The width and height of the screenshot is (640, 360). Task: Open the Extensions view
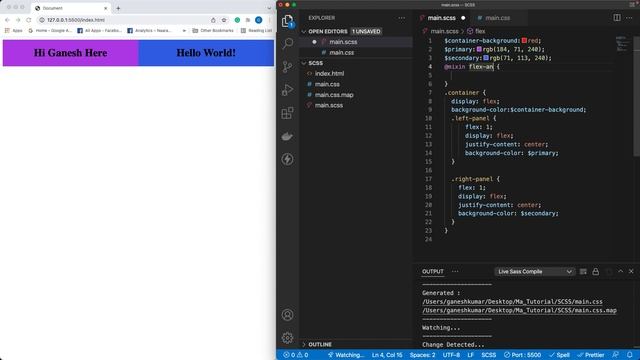(x=288, y=113)
